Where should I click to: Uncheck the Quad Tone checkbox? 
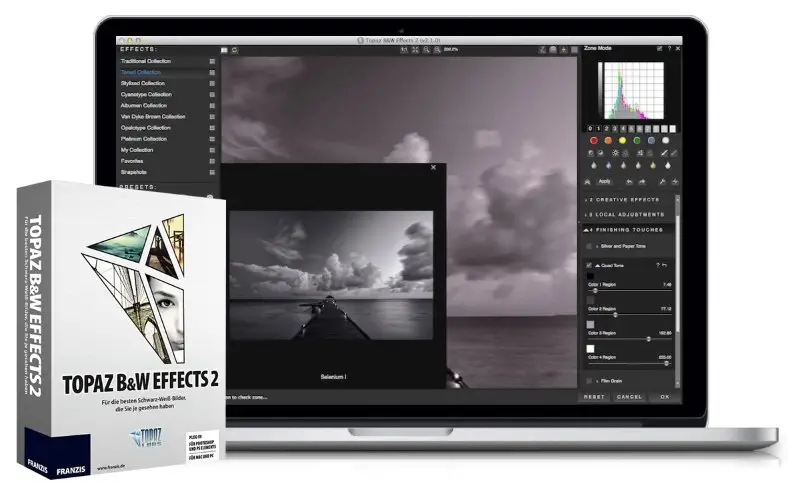[589, 265]
